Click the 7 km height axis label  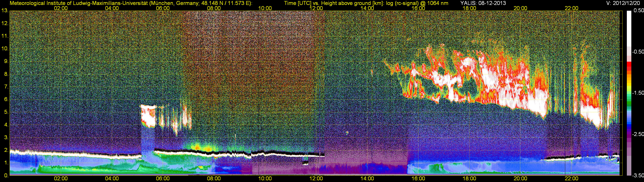coord(6,87)
